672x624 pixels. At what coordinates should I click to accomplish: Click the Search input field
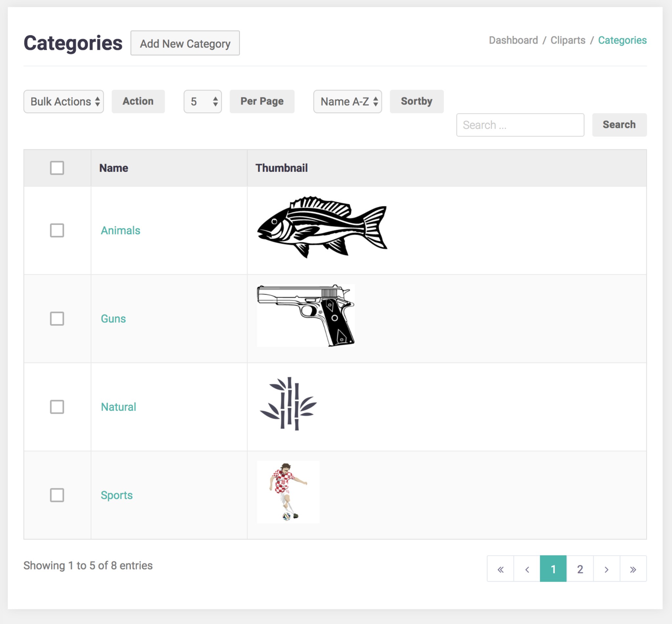[520, 125]
